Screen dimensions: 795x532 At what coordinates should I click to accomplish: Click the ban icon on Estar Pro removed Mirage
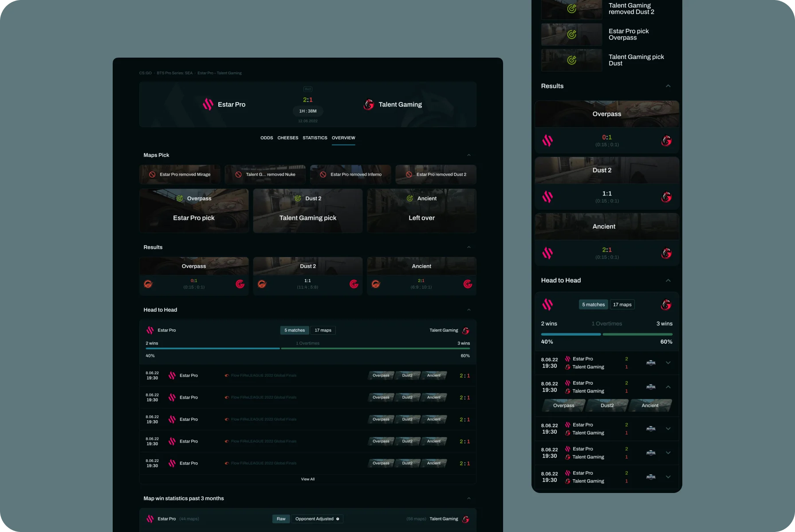tap(152, 175)
